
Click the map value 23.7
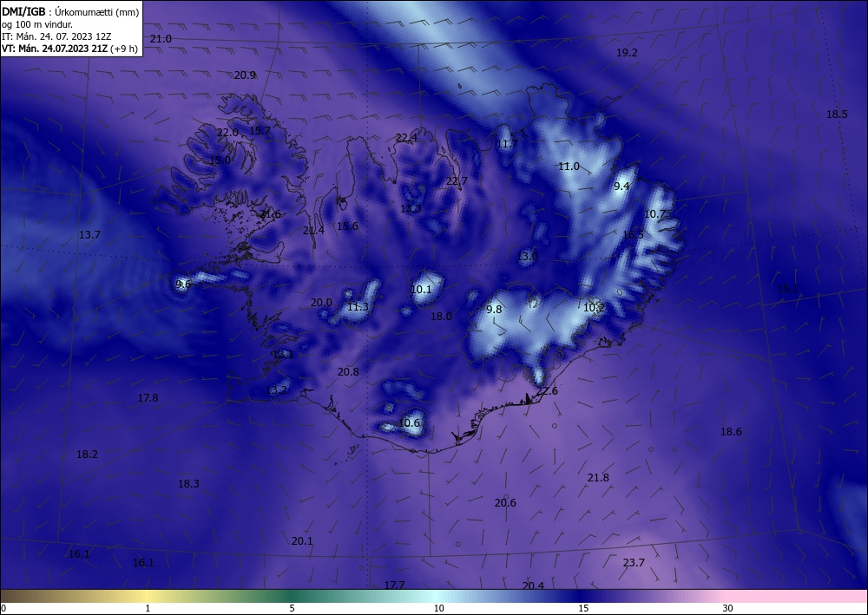pos(634,563)
